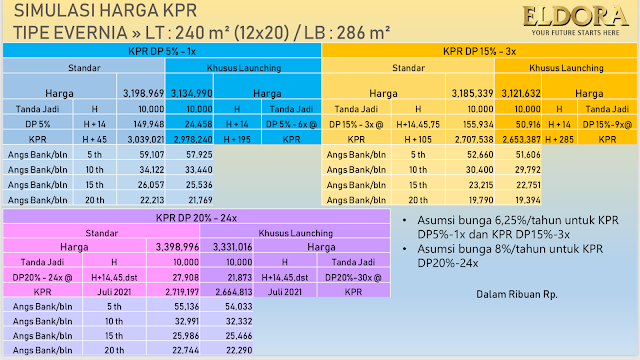Click the installment value 30.400
Viewport: 640px width, 360px height.
click(x=480, y=169)
